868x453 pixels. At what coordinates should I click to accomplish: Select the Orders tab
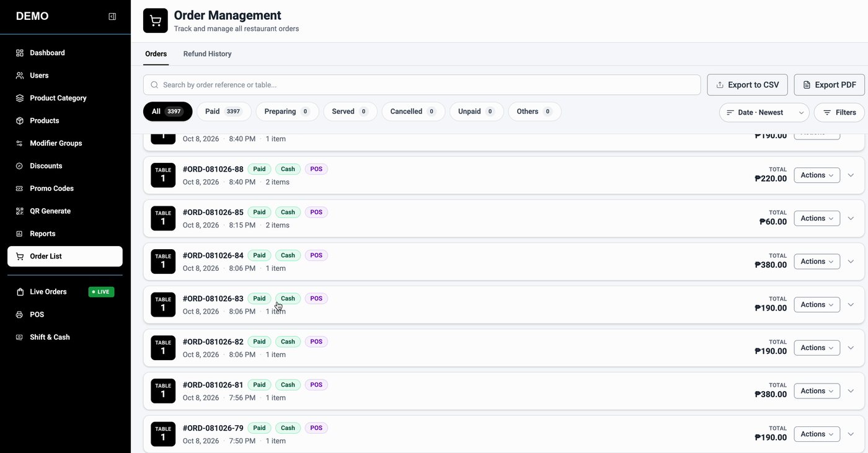(x=156, y=54)
